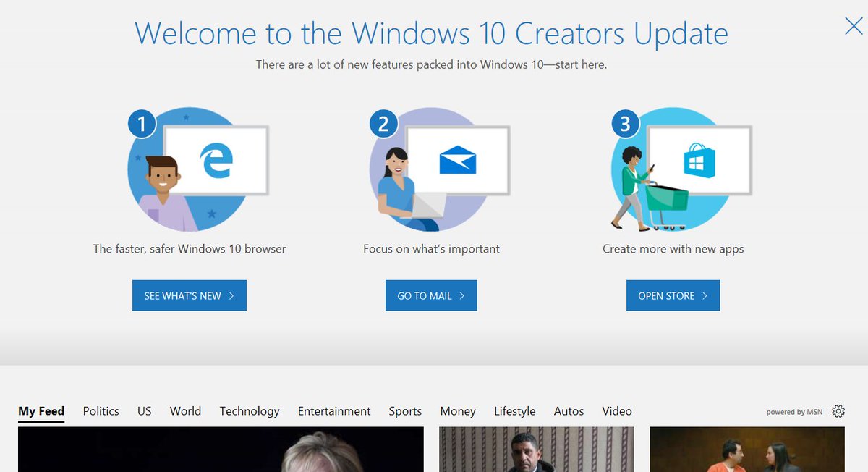Screen dimensions: 868x472
Task: Open the large blonde-haired person news thumbnail
Action: (x=221, y=450)
